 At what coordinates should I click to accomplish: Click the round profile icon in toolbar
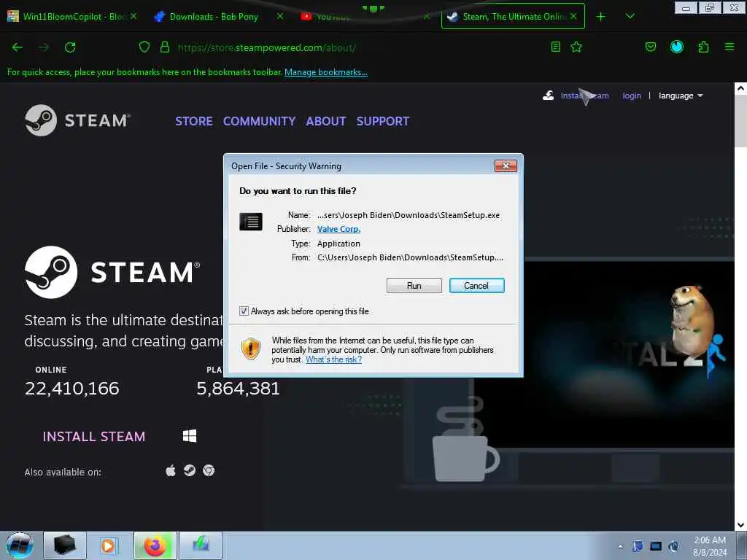coord(677,47)
